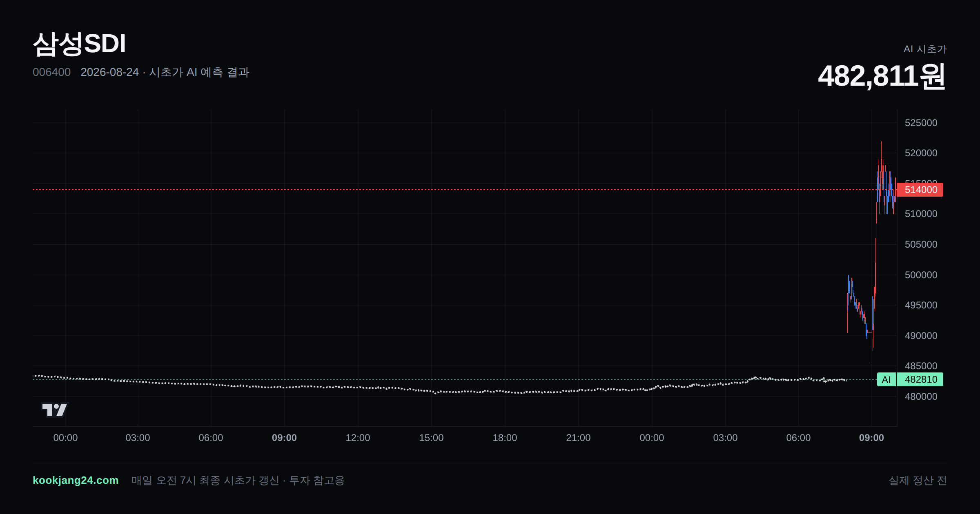980x514 pixels.
Task: Click the 실제 정산 전 status text
Action: (x=918, y=480)
